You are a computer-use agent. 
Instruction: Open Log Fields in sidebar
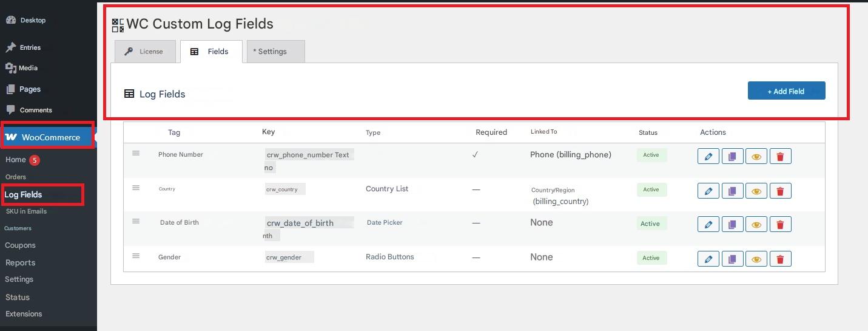(x=24, y=195)
